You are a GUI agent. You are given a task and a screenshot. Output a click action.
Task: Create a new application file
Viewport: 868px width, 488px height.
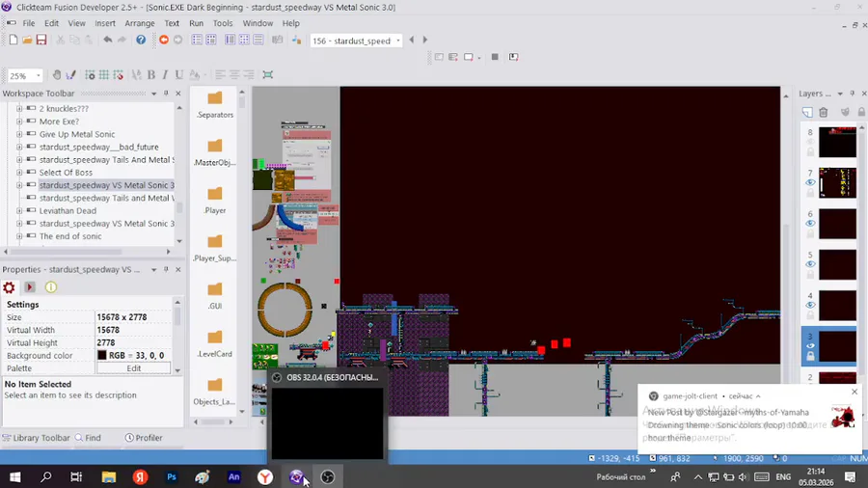pyautogui.click(x=14, y=40)
